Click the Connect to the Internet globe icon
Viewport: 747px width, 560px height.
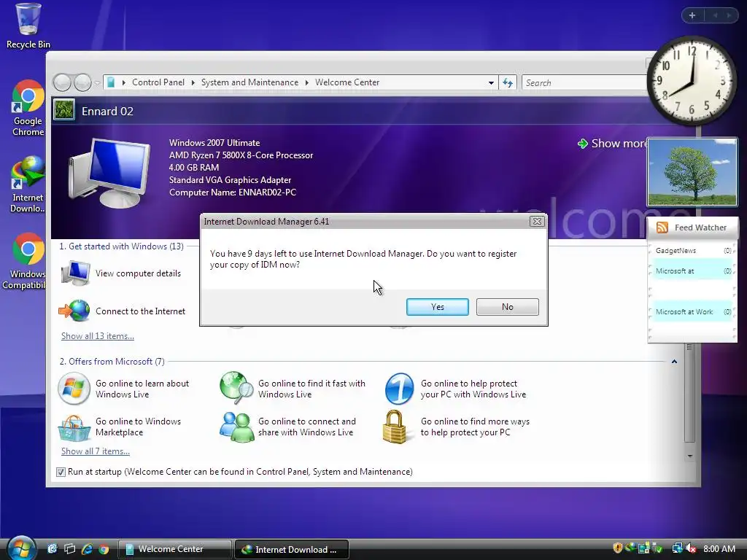point(75,311)
